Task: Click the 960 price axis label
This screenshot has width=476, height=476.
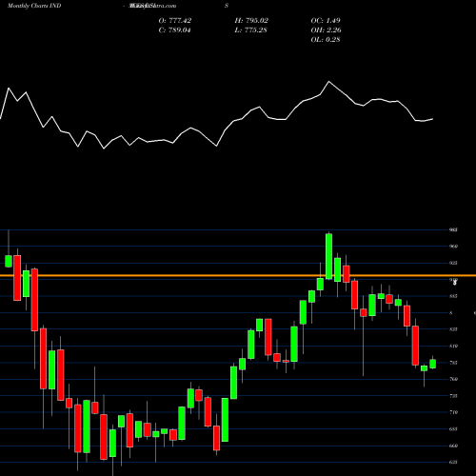Action: pyautogui.click(x=453, y=247)
